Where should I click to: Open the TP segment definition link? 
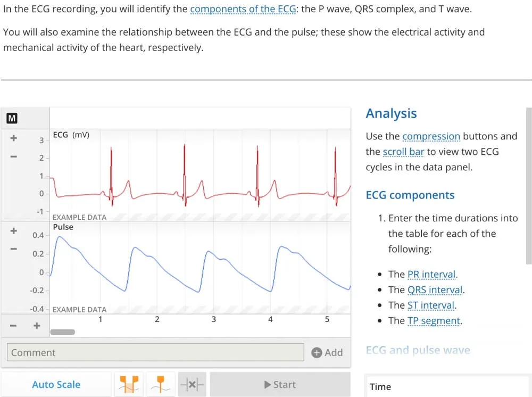434,321
